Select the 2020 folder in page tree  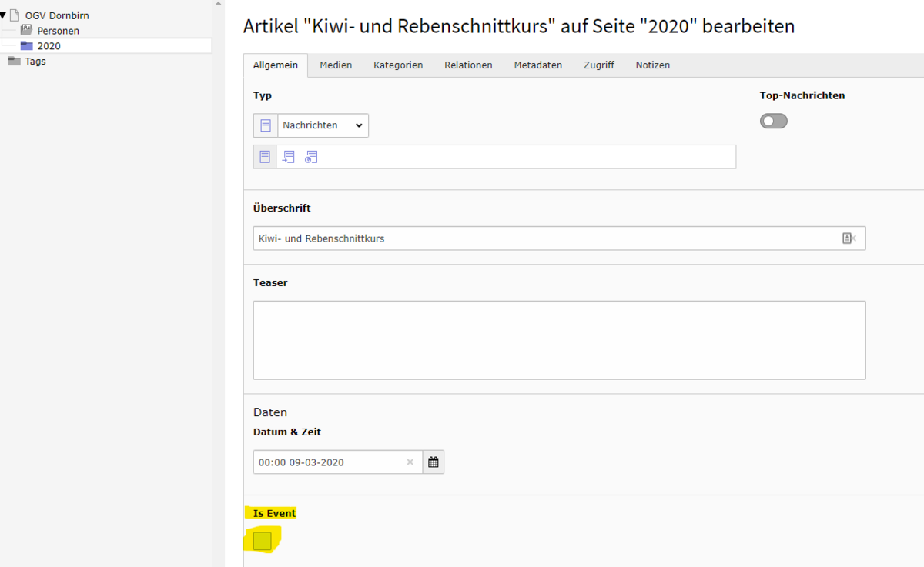pyautogui.click(x=49, y=46)
